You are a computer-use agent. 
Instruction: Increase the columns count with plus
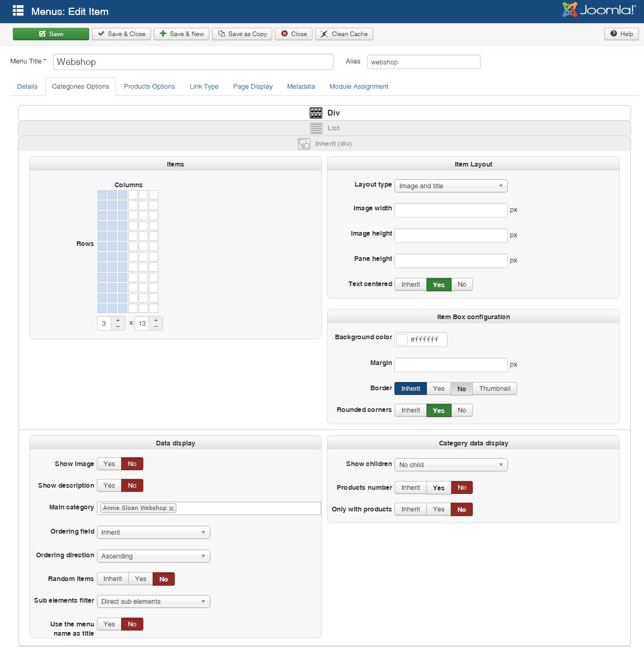click(x=118, y=320)
